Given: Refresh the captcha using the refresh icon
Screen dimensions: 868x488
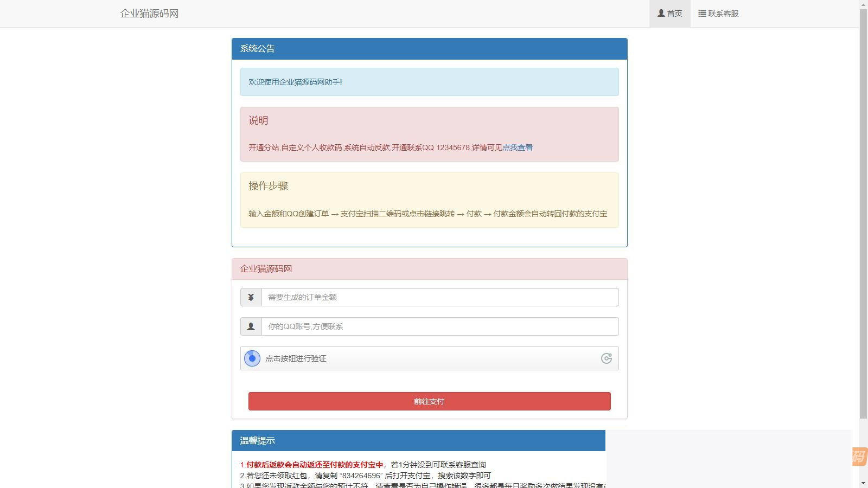Looking at the screenshot, I should click(607, 358).
